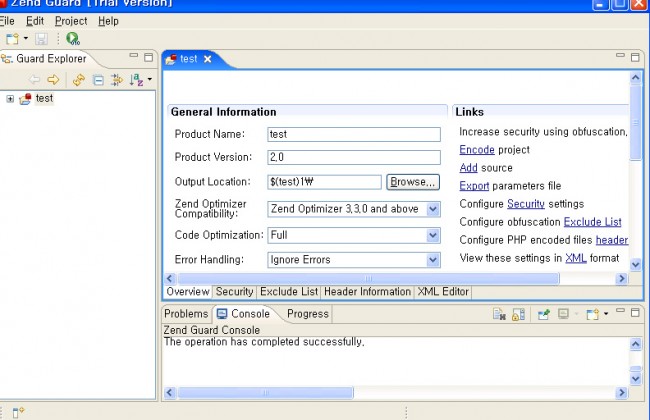Viewport: 650px width, 420px height.
Task: Click the New project toolbar icon
Action: [x=12, y=39]
